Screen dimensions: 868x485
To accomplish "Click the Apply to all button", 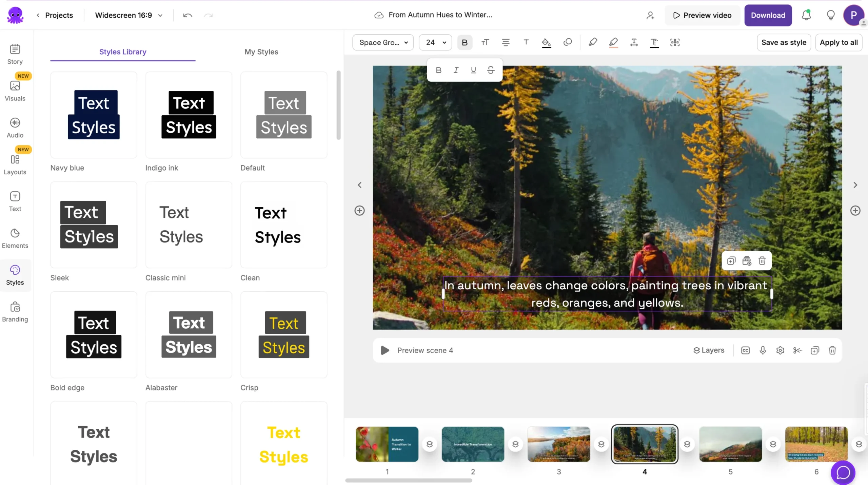I will coord(839,42).
